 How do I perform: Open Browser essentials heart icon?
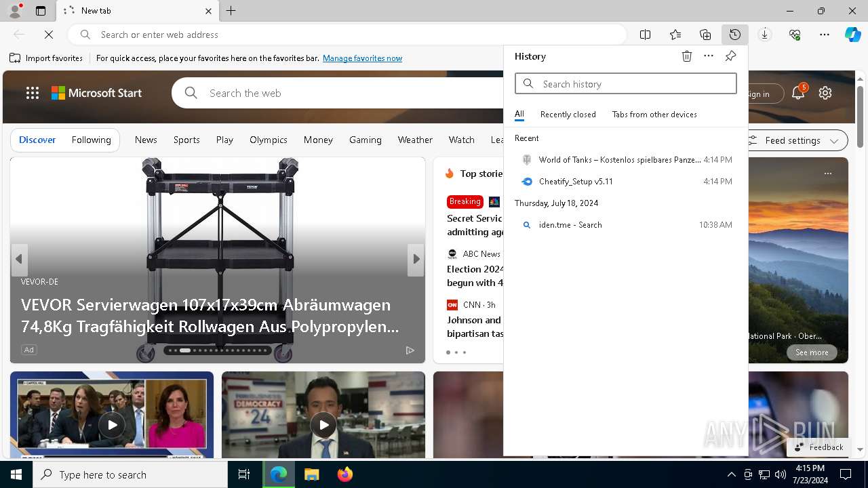[795, 35]
